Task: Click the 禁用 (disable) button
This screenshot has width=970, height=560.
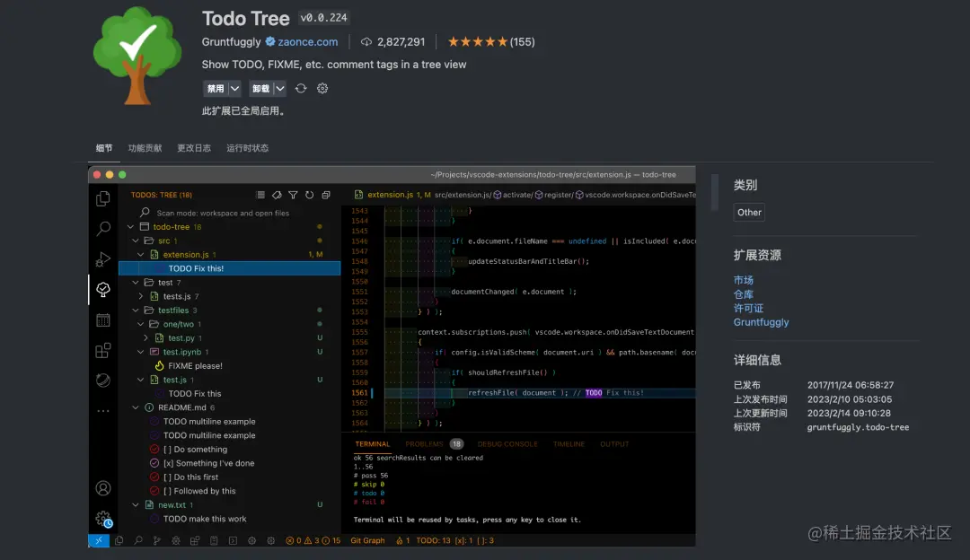Action: pos(216,88)
